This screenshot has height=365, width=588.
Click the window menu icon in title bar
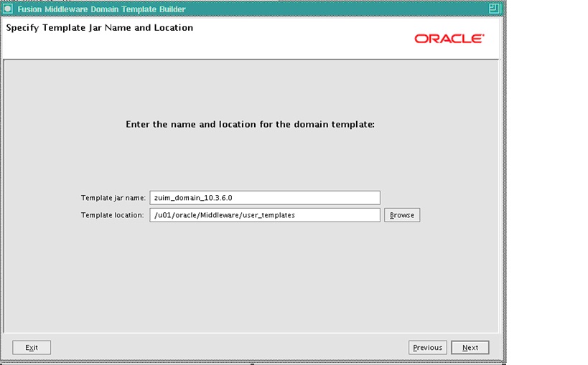pos(8,9)
